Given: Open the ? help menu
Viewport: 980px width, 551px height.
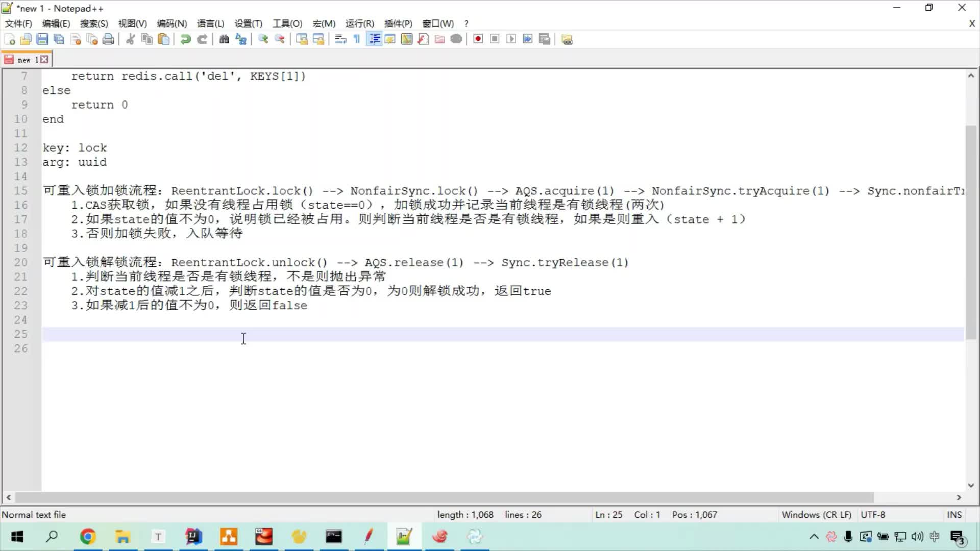Looking at the screenshot, I should [x=466, y=23].
